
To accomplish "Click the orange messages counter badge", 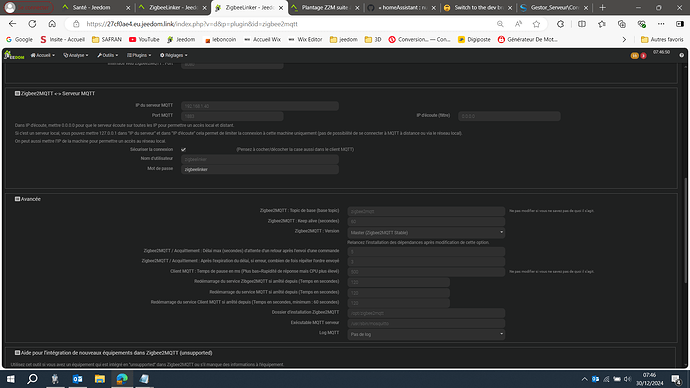I will tap(635, 55).
